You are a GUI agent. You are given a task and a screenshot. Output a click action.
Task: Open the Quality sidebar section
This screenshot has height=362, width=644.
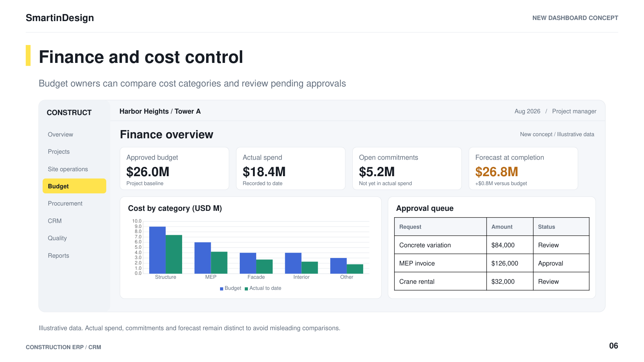[57, 238]
